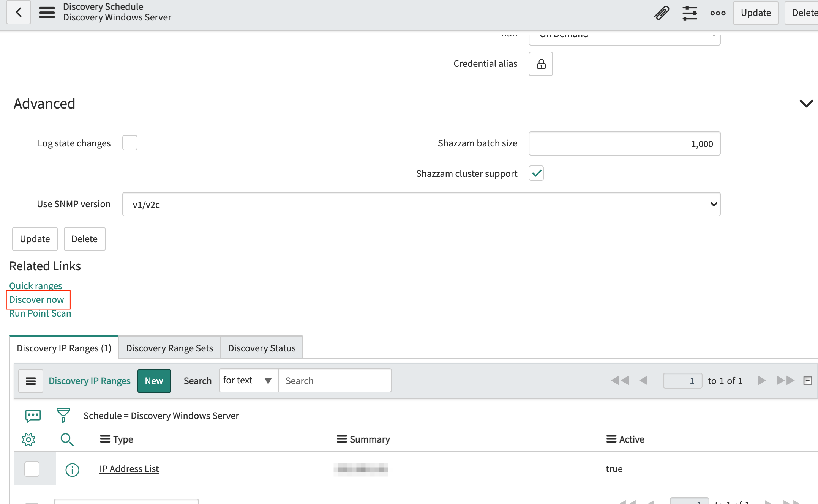Collapse the Advanced section chevron
The width and height of the screenshot is (818, 504).
806,103
